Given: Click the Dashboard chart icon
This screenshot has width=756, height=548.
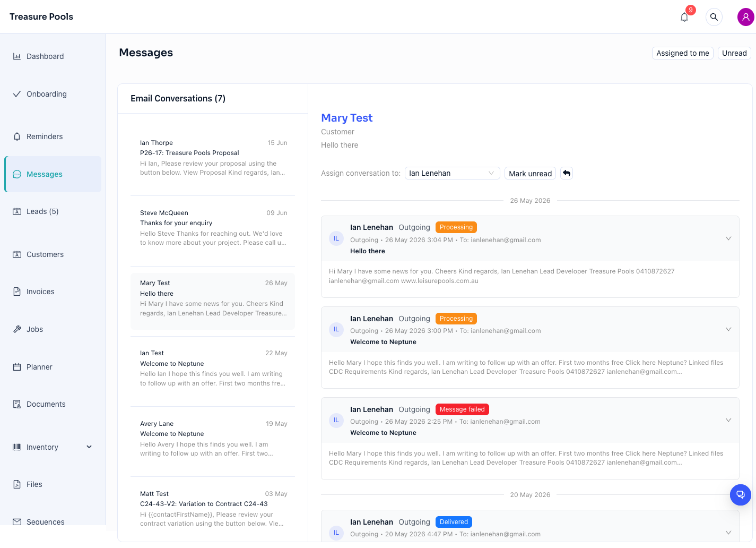Looking at the screenshot, I should (x=17, y=56).
